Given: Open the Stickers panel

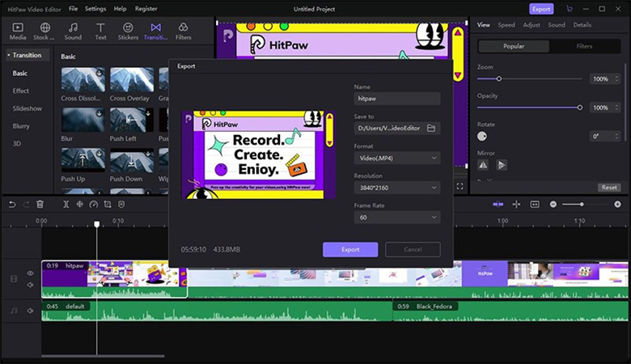Looking at the screenshot, I should [x=128, y=32].
